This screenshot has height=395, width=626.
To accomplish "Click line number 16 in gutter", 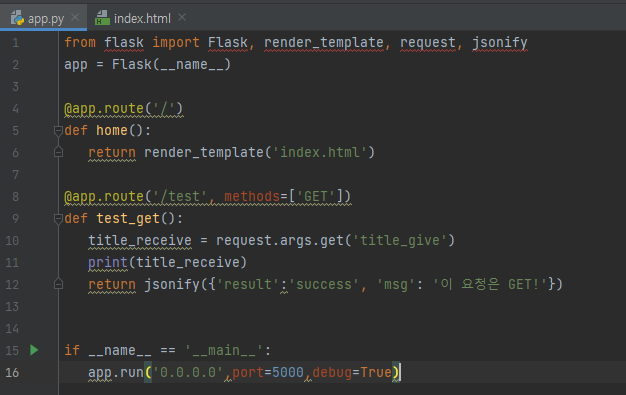I will pos(12,373).
